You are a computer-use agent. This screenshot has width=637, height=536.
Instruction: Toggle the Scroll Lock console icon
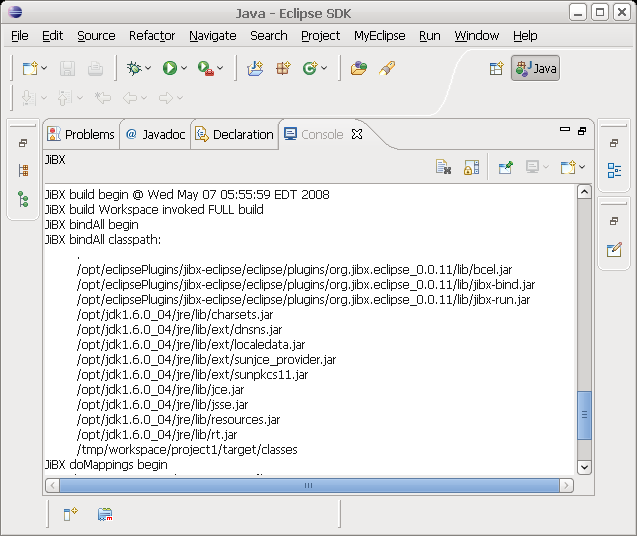471,167
